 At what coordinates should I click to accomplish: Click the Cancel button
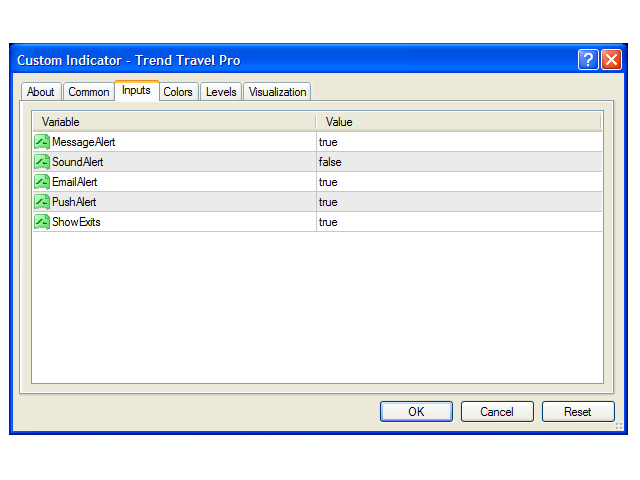(497, 411)
